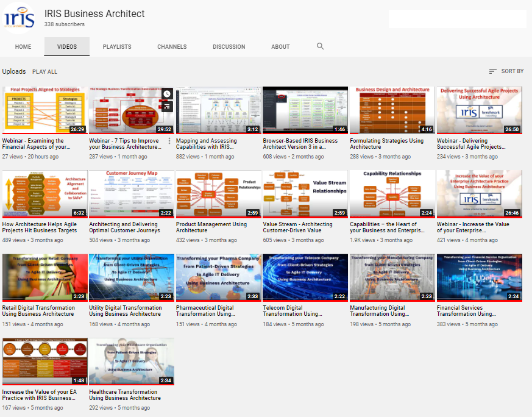
Task: Open 'Architecting and Delivering Optimal Customer Journeys' title
Action: click(124, 227)
